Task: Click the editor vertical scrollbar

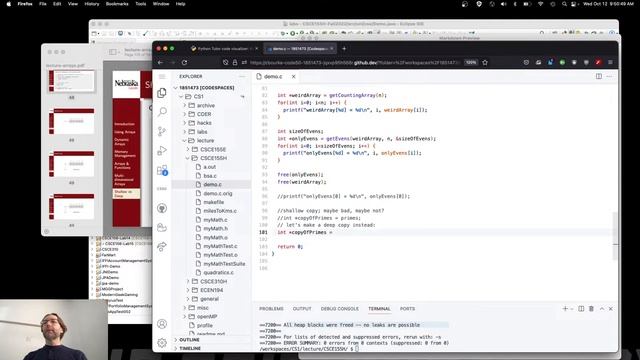Action: 615,236
